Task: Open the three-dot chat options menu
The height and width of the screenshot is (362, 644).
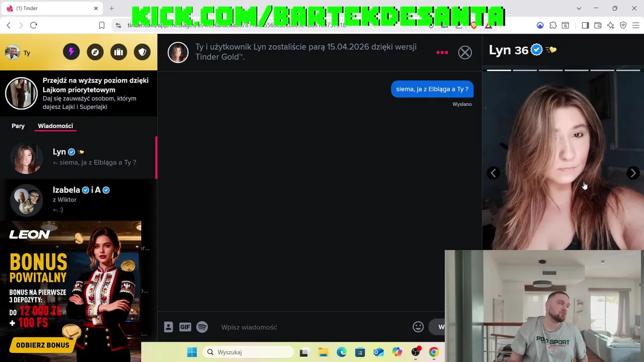Action: pyautogui.click(x=442, y=52)
